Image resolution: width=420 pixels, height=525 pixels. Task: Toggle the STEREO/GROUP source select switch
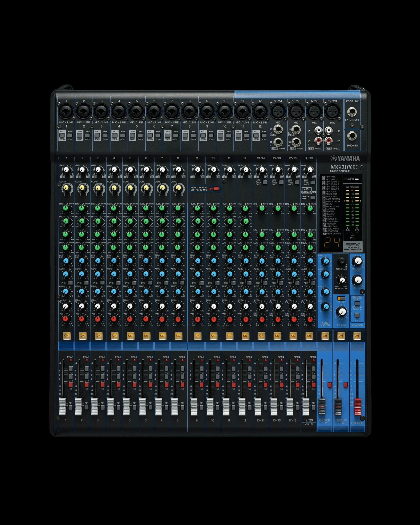click(357, 304)
